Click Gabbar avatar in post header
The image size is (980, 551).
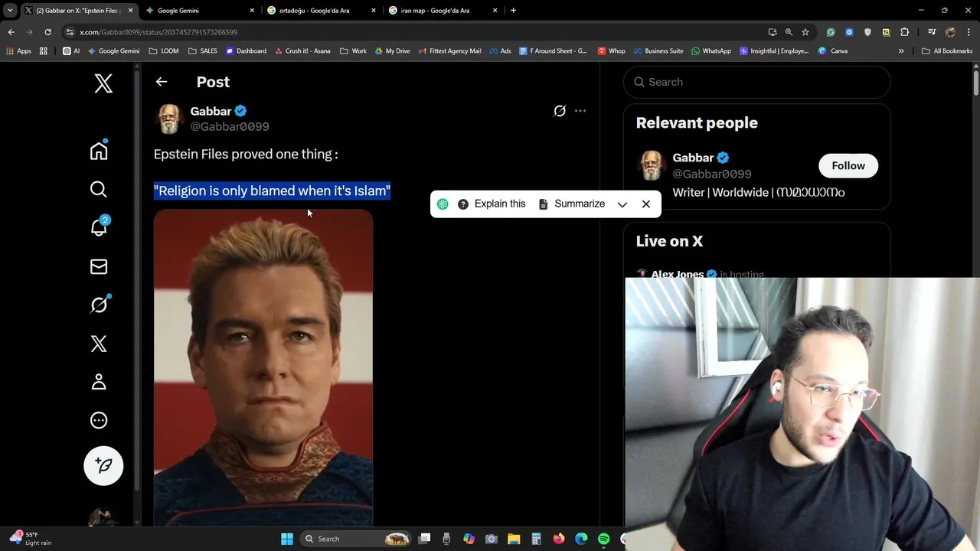coord(169,119)
